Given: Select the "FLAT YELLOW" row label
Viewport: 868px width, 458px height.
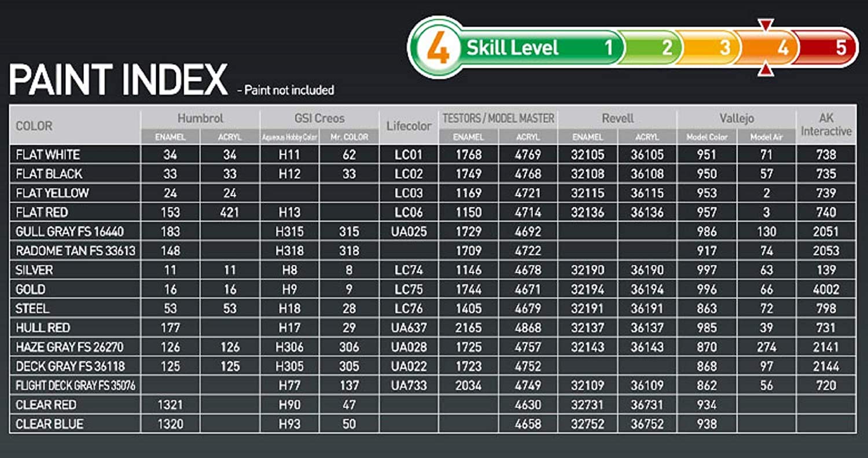Looking at the screenshot, I should click(52, 193).
